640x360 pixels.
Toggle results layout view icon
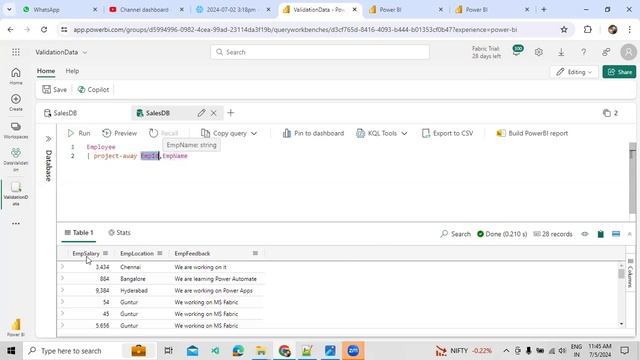[616, 234]
